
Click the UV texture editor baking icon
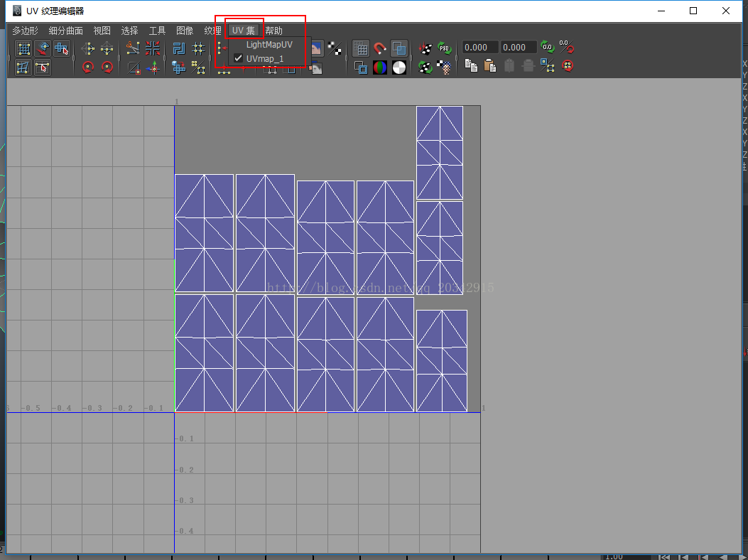point(425,48)
